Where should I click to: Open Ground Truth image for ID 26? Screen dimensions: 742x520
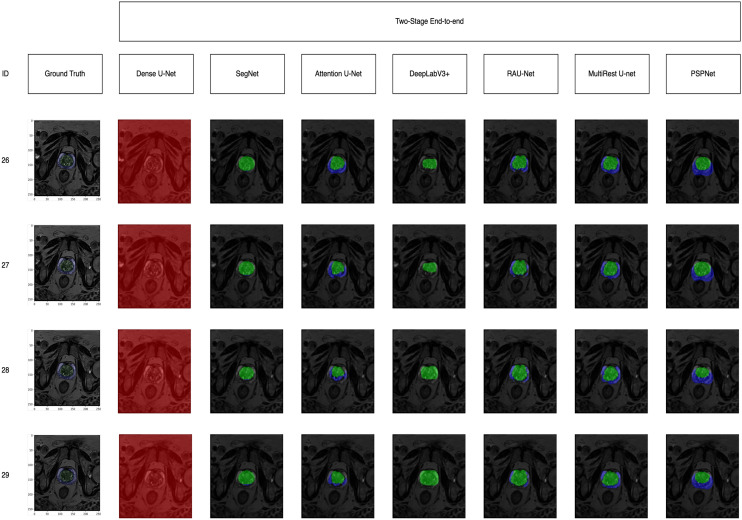(x=67, y=158)
